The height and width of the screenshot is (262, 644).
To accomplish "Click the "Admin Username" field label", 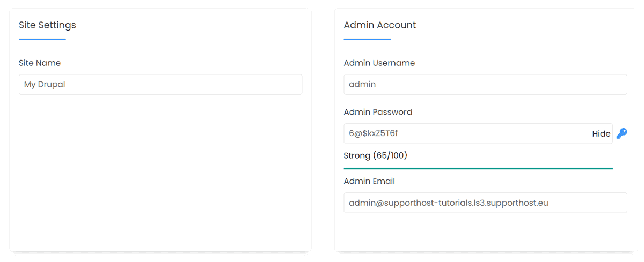I will point(379,63).
